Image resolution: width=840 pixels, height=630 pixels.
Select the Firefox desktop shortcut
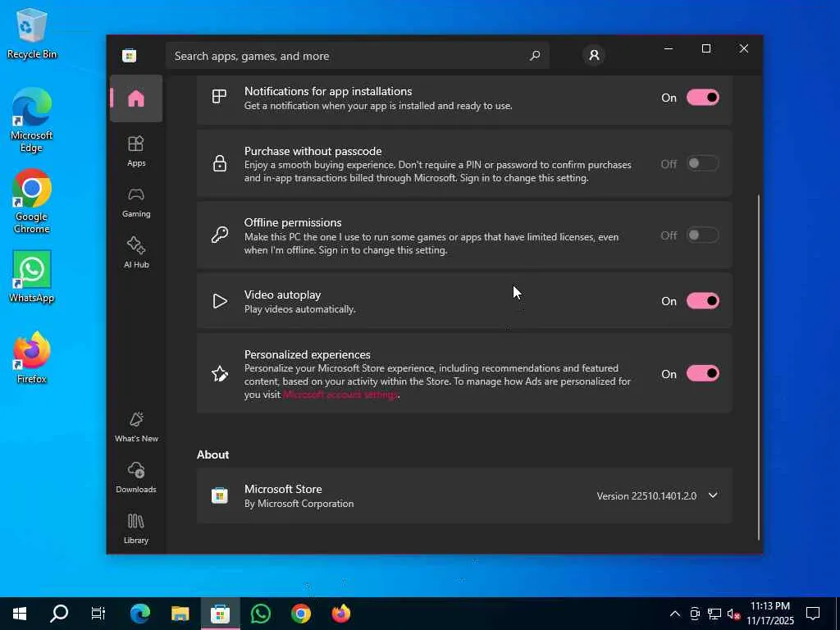(32, 358)
